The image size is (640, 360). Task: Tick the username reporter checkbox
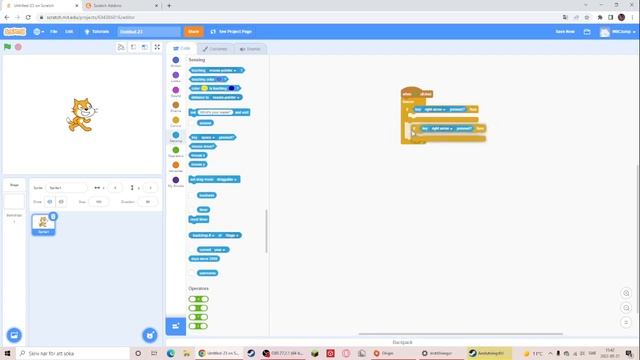(192, 273)
